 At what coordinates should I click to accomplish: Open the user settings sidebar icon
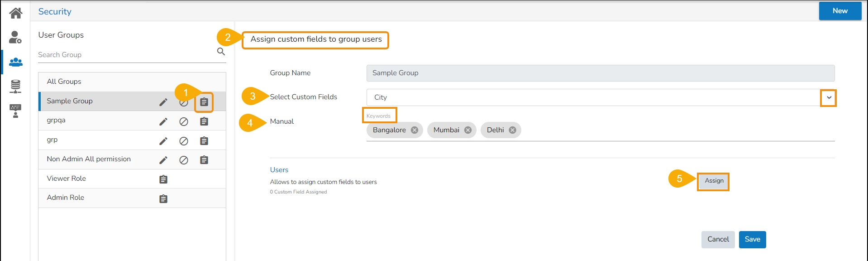coord(15,37)
